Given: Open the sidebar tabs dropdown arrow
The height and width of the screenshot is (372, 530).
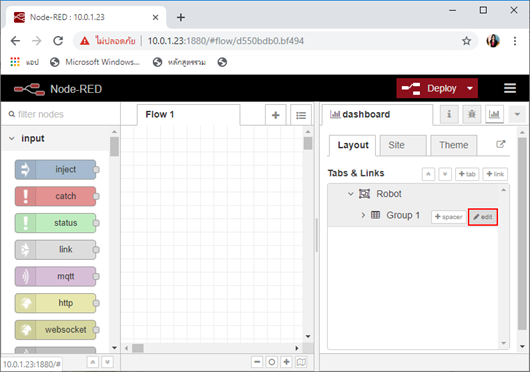Looking at the screenshot, I should click(x=517, y=114).
